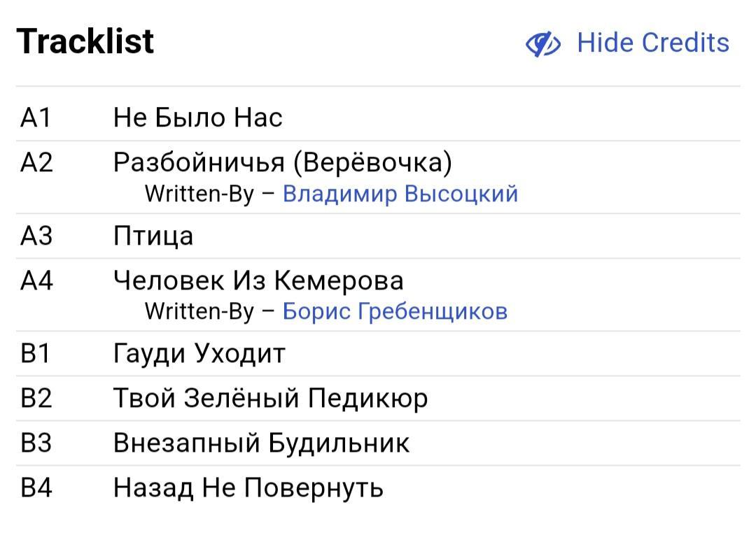Click track title Птица
The width and height of the screenshot is (756, 542).
[x=153, y=236]
